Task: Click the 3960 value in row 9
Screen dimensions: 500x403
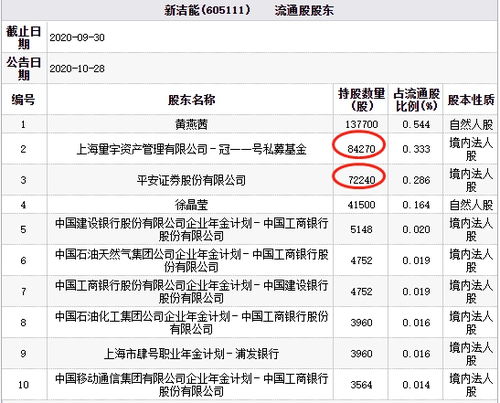Action: pyautogui.click(x=361, y=354)
